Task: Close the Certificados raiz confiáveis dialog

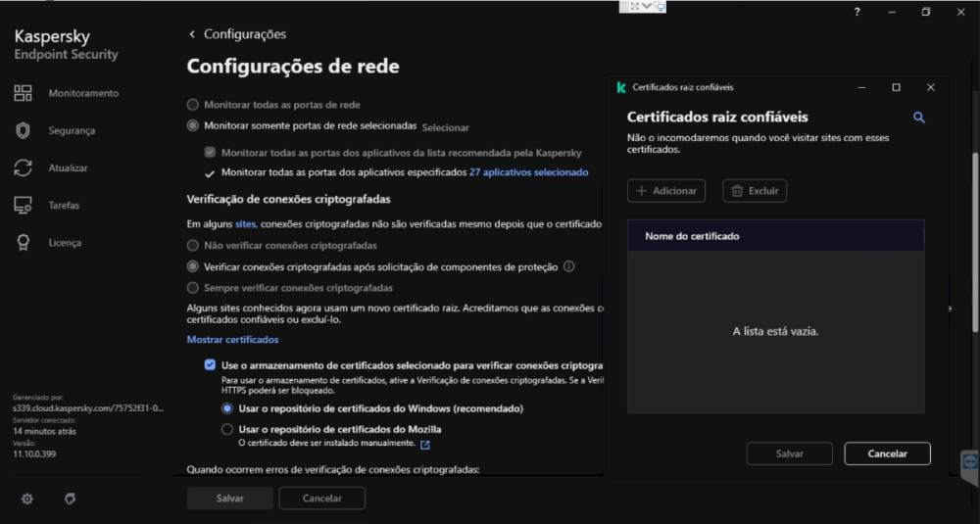Action: coord(931,87)
